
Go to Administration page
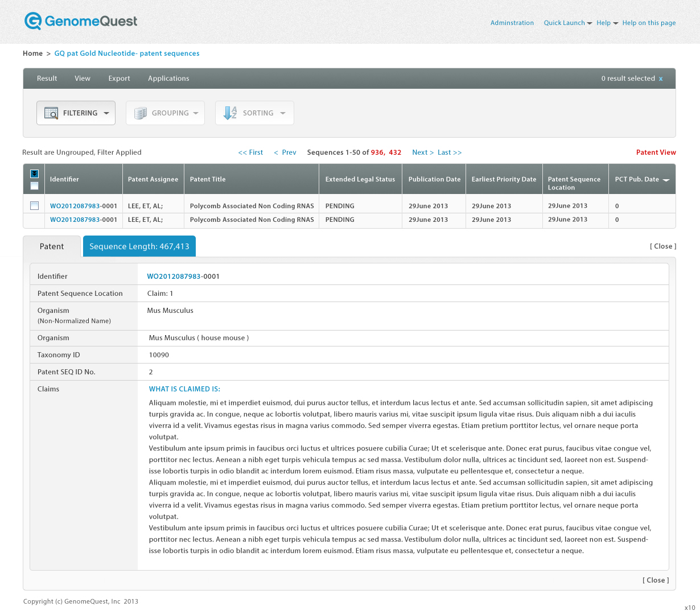pyautogui.click(x=512, y=23)
